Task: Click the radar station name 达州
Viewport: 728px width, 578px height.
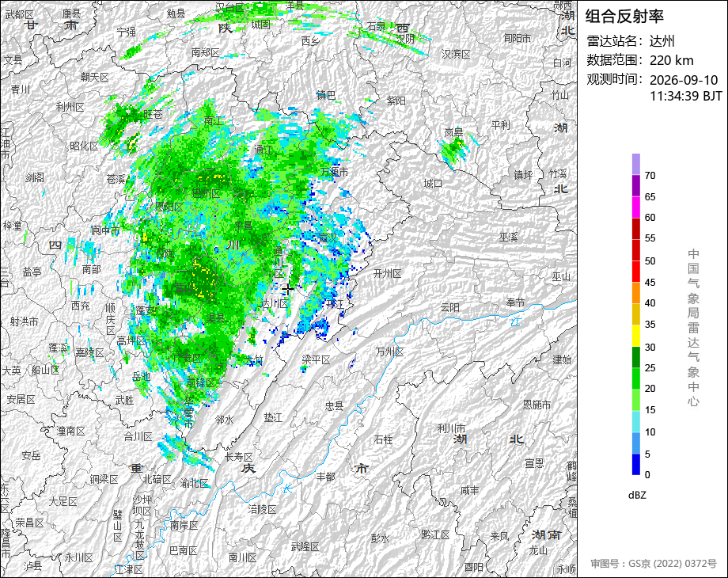Action: coord(662,41)
